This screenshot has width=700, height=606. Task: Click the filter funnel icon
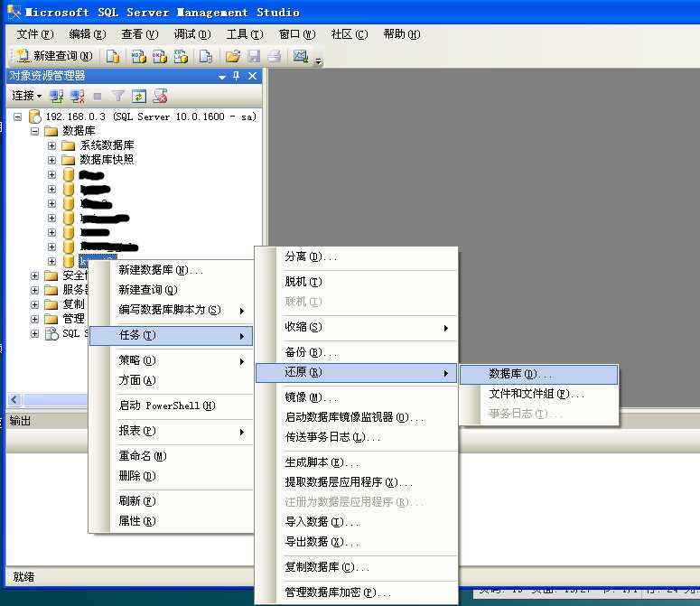[x=117, y=96]
